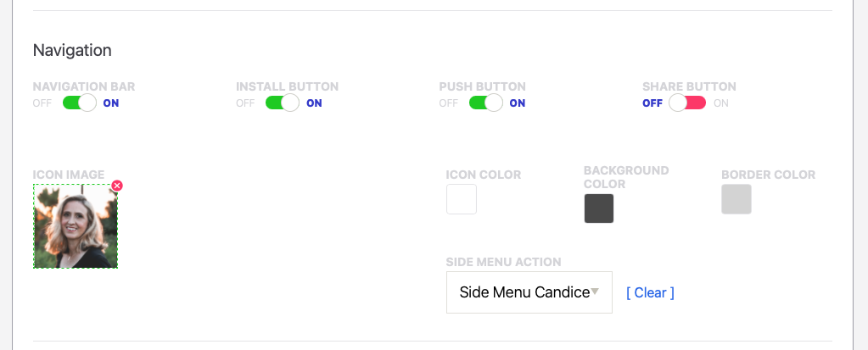This screenshot has width=868, height=350.
Task: Remove the icon image with red X
Action: pyautogui.click(x=117, y=186)
